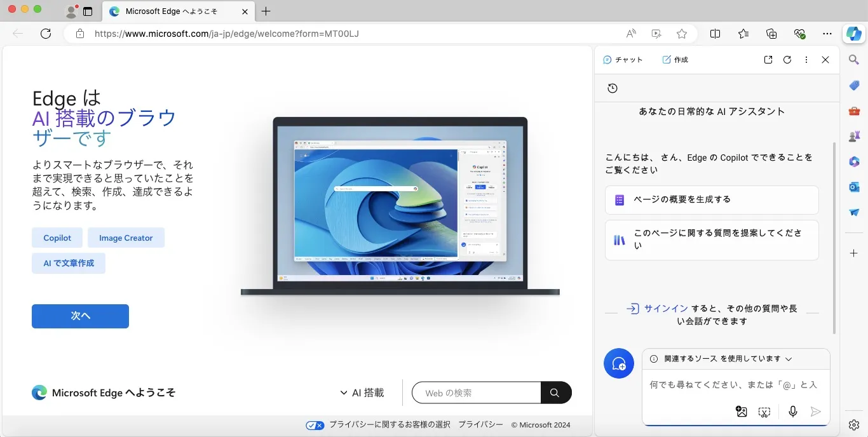
Task: Close the Copilot pane
Action: point(825,60)
